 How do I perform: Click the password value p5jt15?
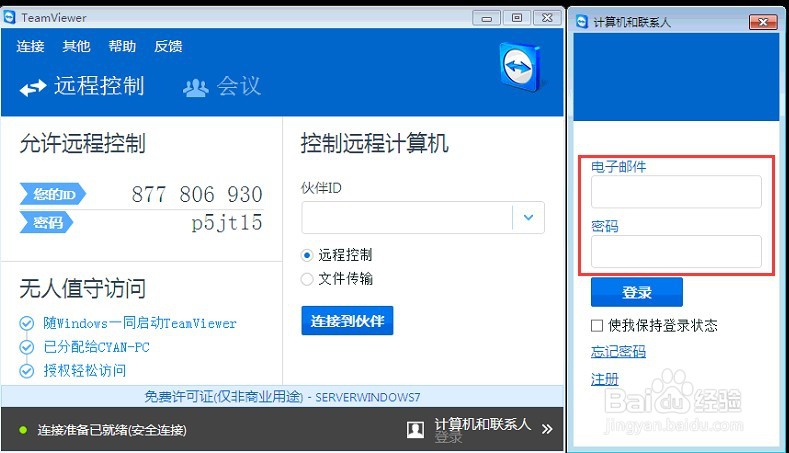(x=227, y=222)
